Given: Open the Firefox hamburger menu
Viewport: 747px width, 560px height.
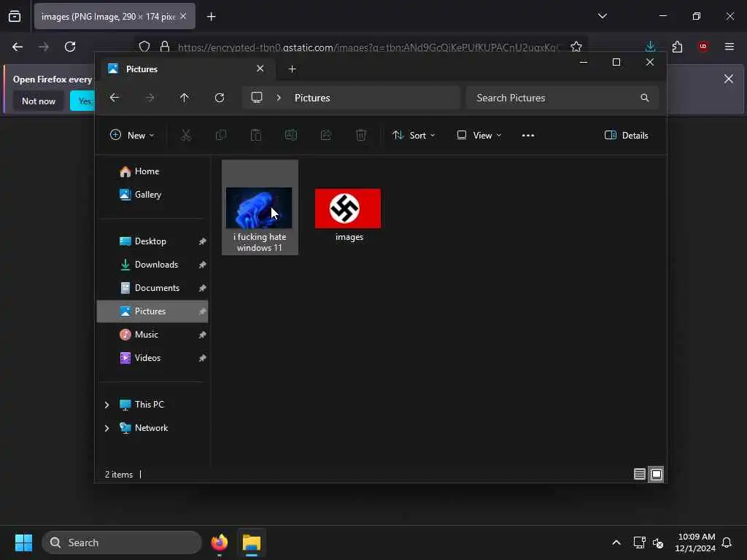Looking at the screenshot, I should 729,47.
